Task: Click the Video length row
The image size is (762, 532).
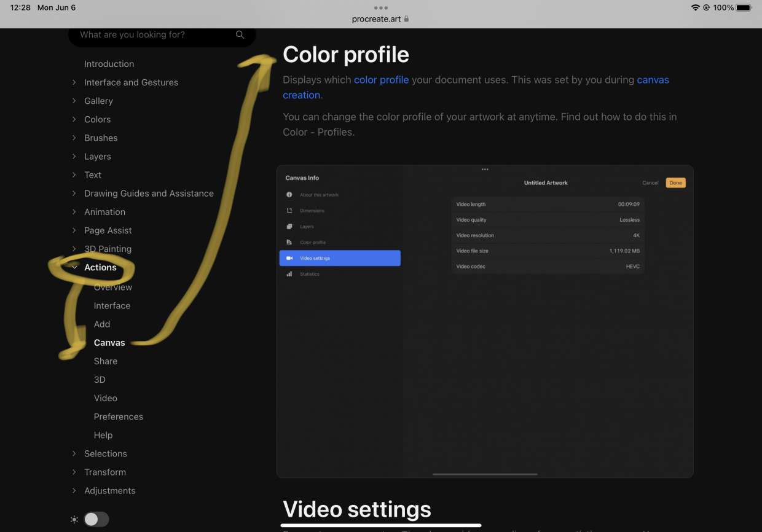Action: click(548, 204)
